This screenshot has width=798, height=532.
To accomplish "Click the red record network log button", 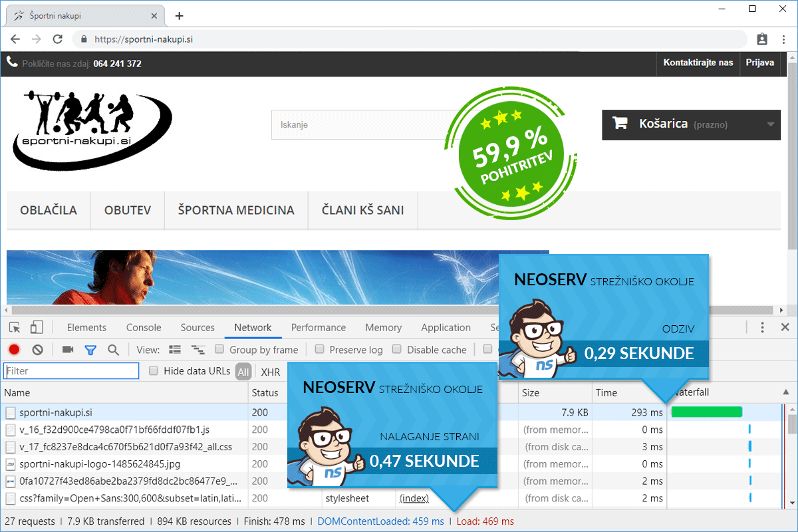I will [x=14, y=350].
